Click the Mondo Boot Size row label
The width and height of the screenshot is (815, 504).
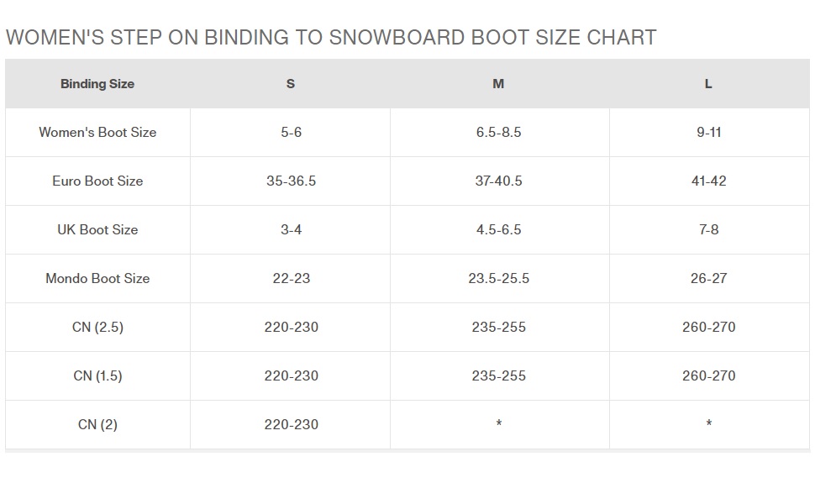97,279
